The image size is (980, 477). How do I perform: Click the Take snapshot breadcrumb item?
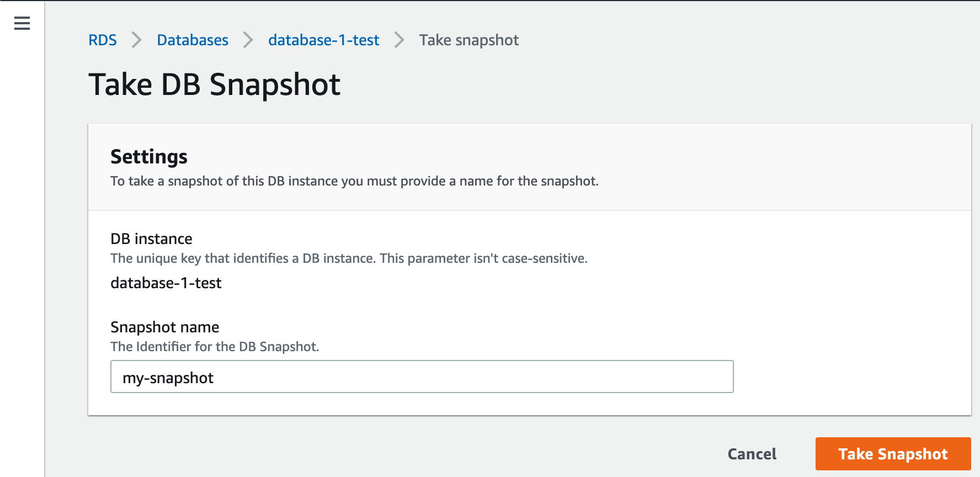469,40
